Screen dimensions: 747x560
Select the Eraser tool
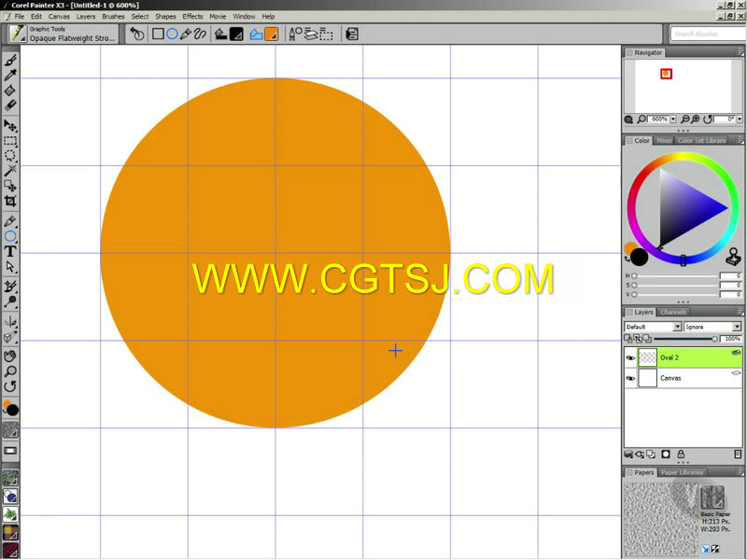click(x=10, y=105)
